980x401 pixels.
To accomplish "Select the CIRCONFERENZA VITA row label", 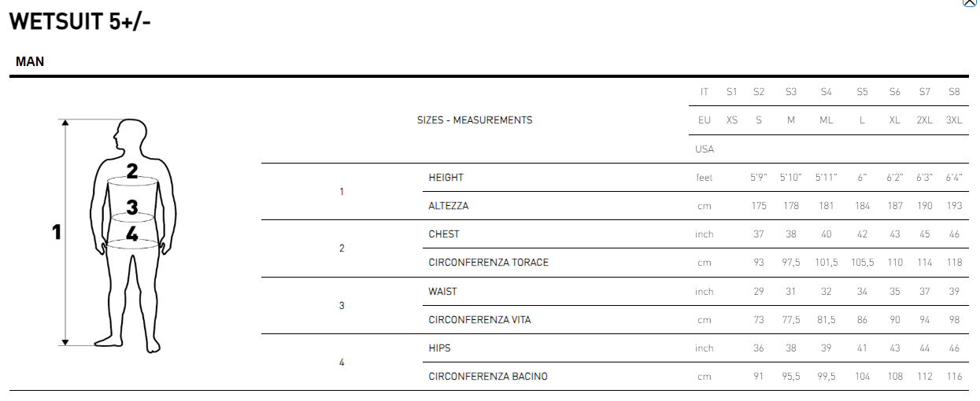I will [480, 320].
